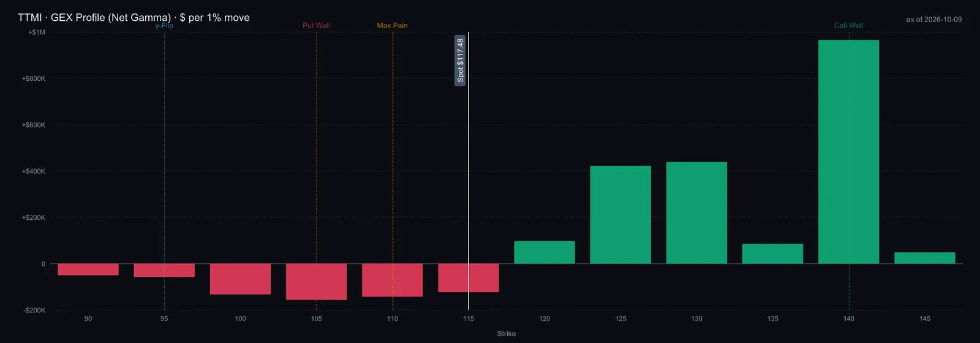Image resolution: width=980 pixels, height=343 pixels.
Task: Click the Max Pain marker label
Action: 393,26
